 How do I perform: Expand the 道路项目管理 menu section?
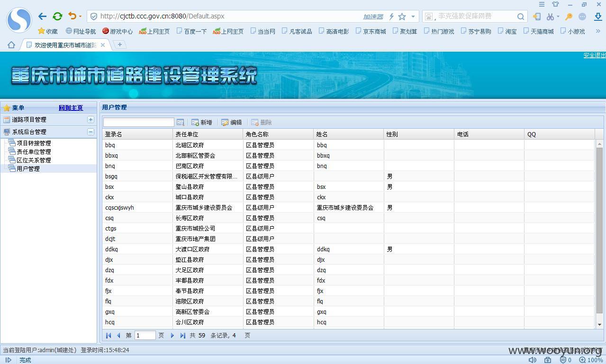tap(90, 120)
